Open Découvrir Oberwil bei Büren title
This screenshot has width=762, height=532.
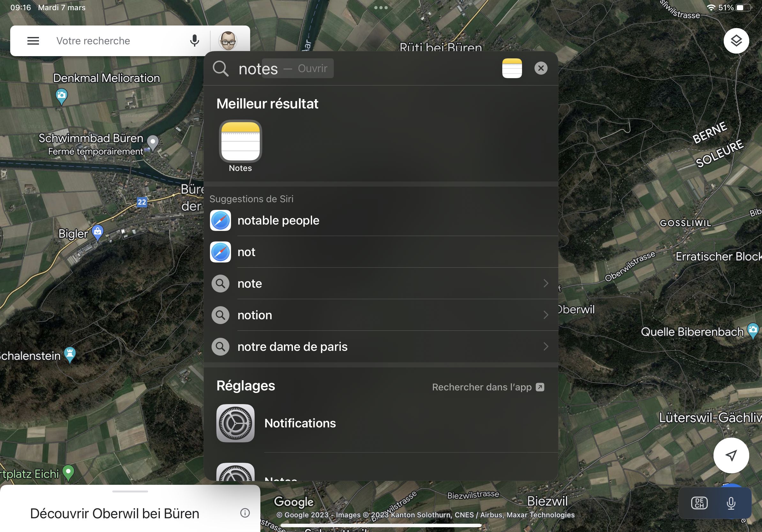click(x=115, y=514)
